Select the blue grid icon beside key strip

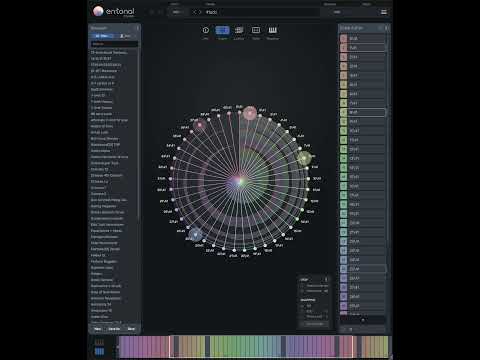click(99, 351)
